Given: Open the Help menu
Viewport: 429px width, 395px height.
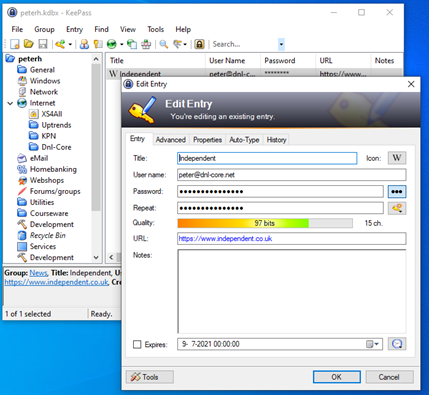Looking at the screenshot, I should [x=183, y=29].
